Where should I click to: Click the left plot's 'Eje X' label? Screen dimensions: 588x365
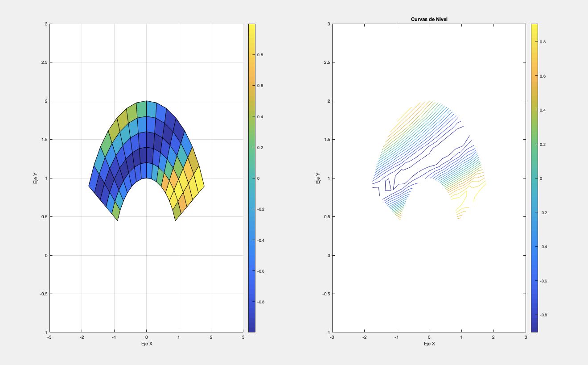[146, 344]
